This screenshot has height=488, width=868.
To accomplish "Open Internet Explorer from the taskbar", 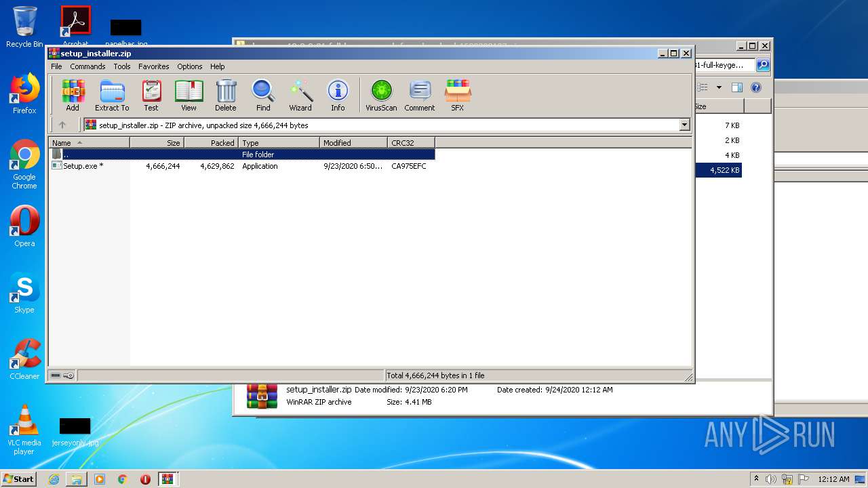I will tap(54, 479).
